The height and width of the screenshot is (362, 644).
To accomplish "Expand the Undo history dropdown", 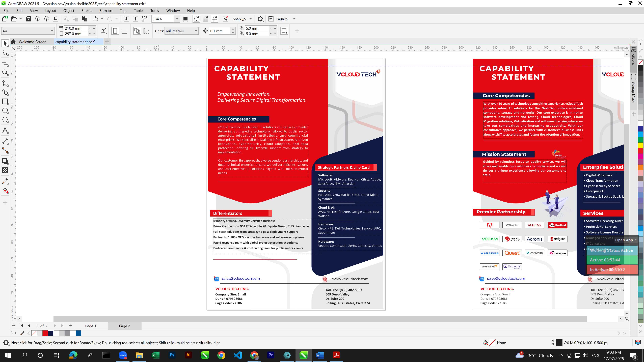I will coord(102,19).
